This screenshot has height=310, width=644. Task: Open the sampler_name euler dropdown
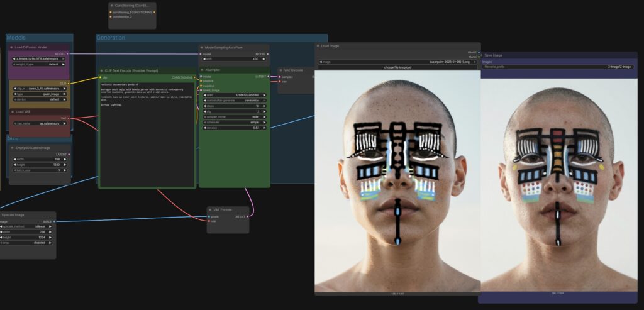(234, 117)
